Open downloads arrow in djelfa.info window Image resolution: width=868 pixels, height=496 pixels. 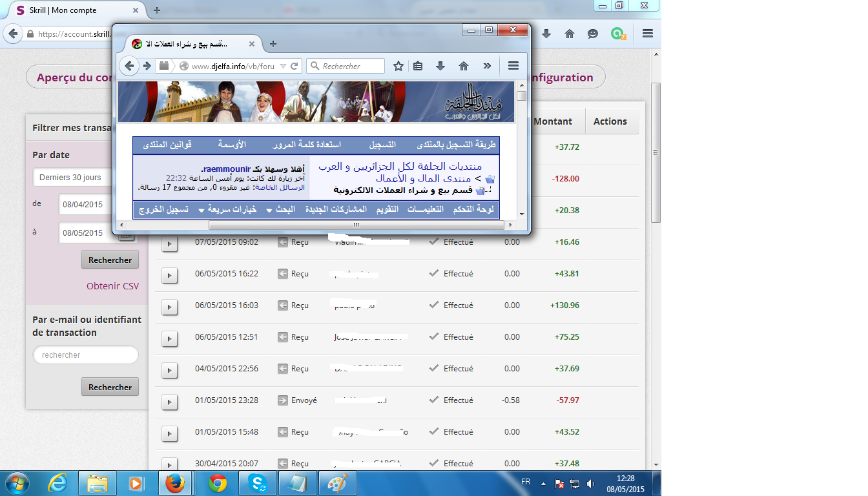440,66
